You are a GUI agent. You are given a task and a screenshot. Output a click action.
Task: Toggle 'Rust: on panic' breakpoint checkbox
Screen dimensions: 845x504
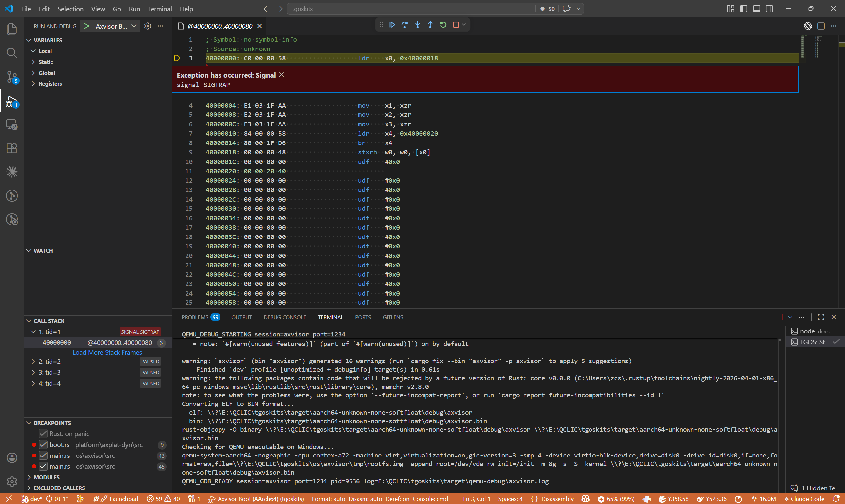point(43,434)
